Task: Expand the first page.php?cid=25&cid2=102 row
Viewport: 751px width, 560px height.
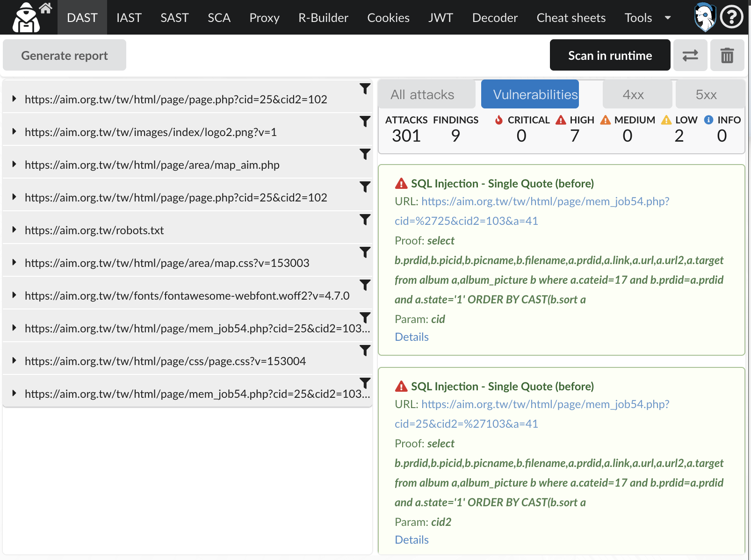Action: click(x=14, y=99)
